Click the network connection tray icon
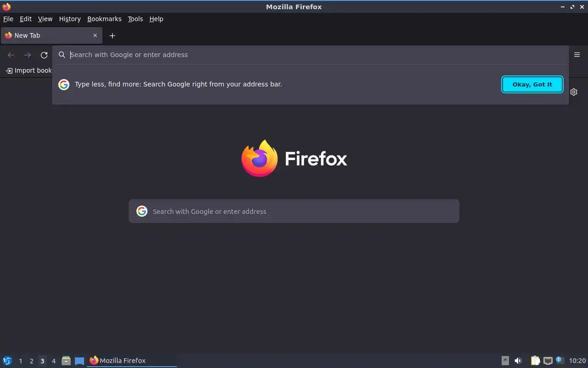The height and width of the screenshot is (368, 588). coord(548,361)
